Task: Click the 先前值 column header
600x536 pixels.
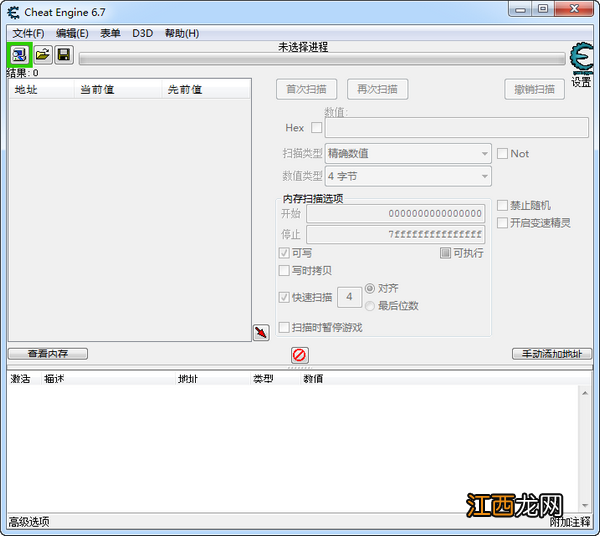Action: [x=206, y=90]
